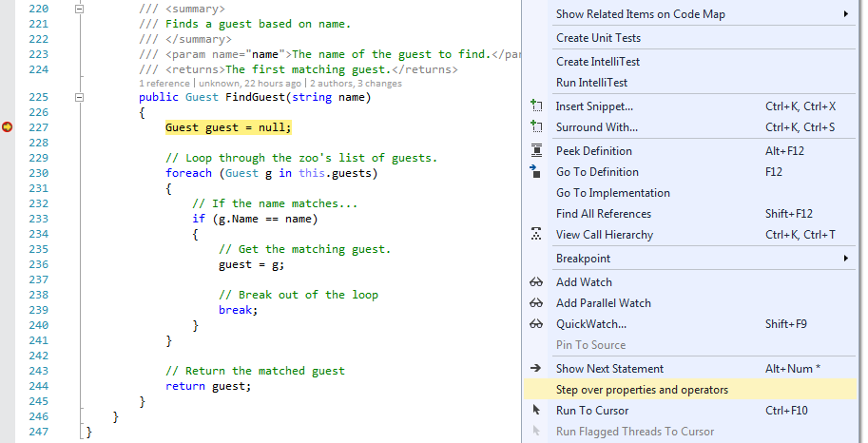Click the Show Next Statement arrow icon

click(x=536, y=369)
